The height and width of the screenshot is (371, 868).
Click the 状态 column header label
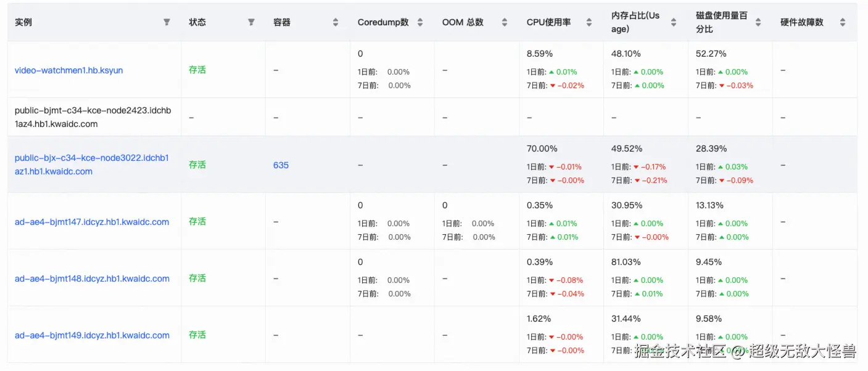tap(197, 22)
